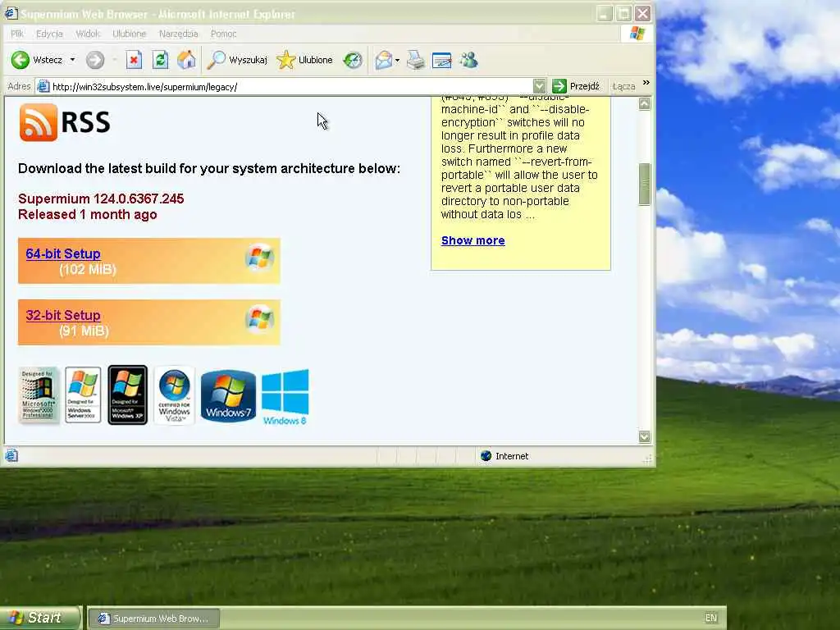Click the Show more link

pos(473,240)
